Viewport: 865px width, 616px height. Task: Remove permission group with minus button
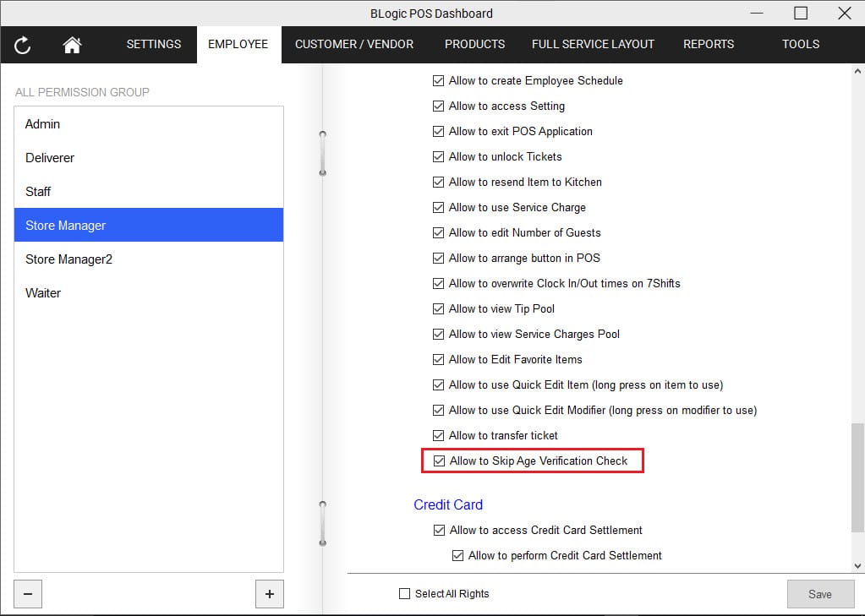coord(28,594)
